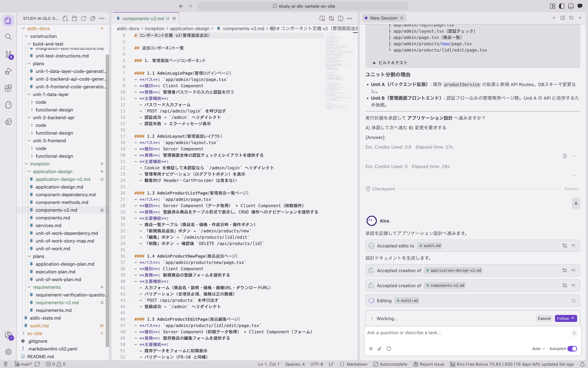Open the Explorer view in activity bar
Screen dimensions: 588x368
8,21
